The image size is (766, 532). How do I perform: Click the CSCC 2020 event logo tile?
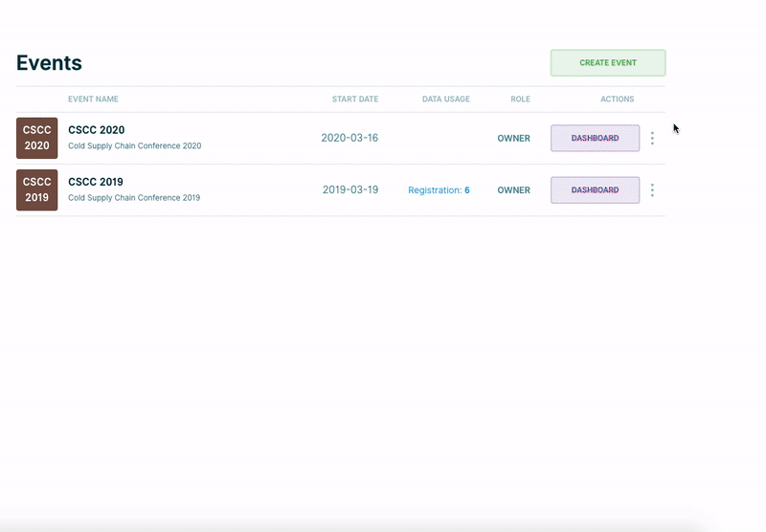[37, 138]
